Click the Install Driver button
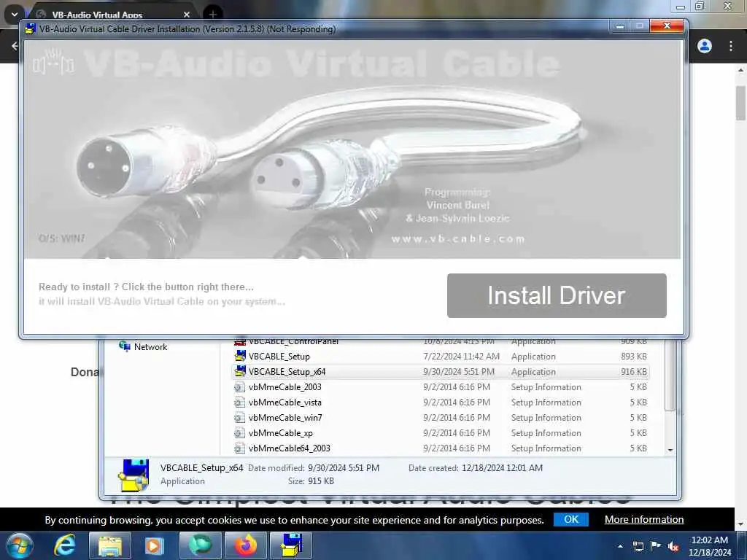Viewport: 747px width, 560px height. [557, 295]
